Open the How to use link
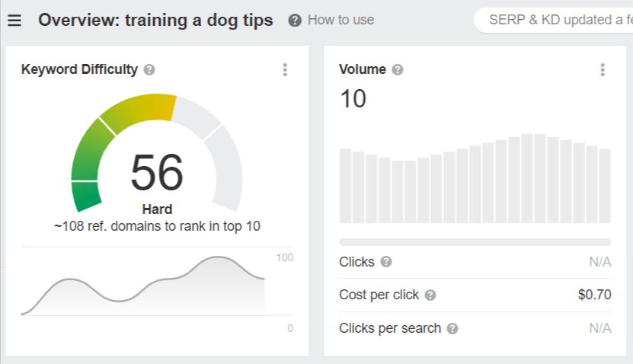 [340, 20]
